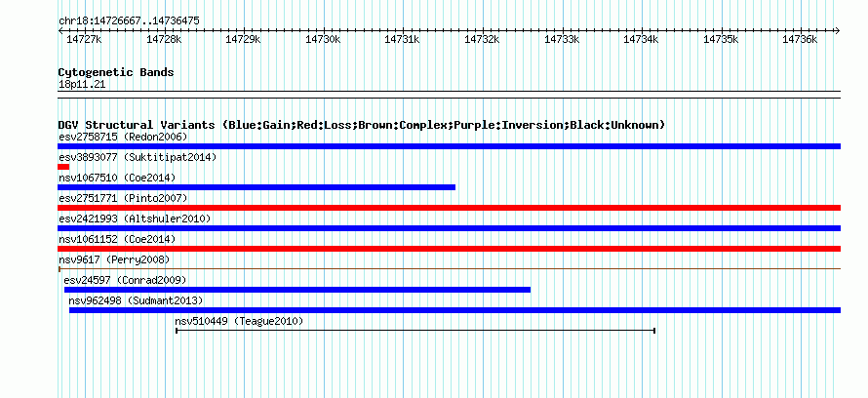Open the nsv9617 (Perry2008) label
868x398 pixels.
point(114,259)
